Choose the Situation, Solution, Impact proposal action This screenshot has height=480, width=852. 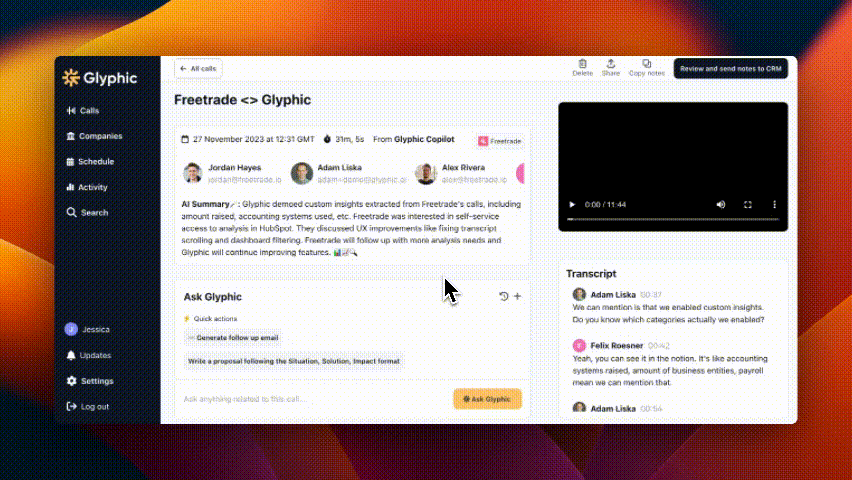click(294, 361)
